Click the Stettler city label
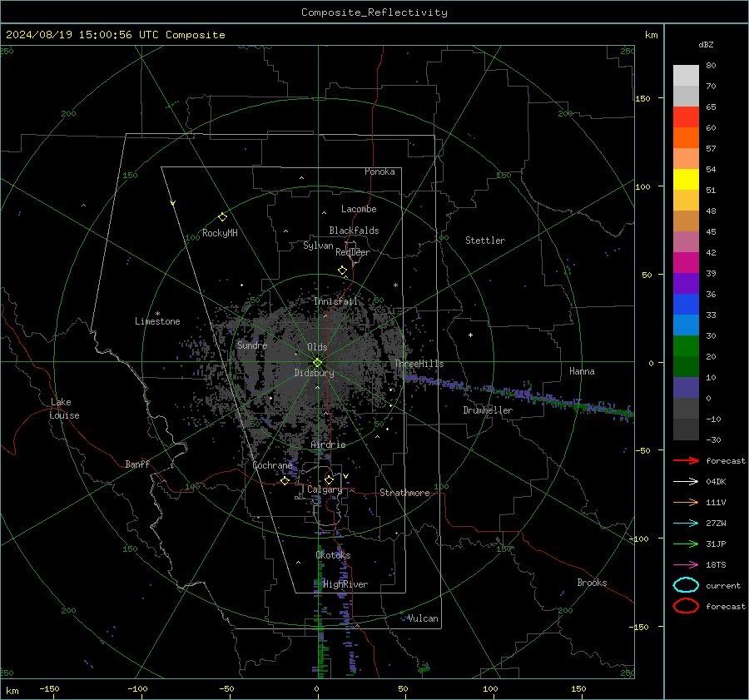Viewport: 749px width, 700px height. [x=485, y=241]
